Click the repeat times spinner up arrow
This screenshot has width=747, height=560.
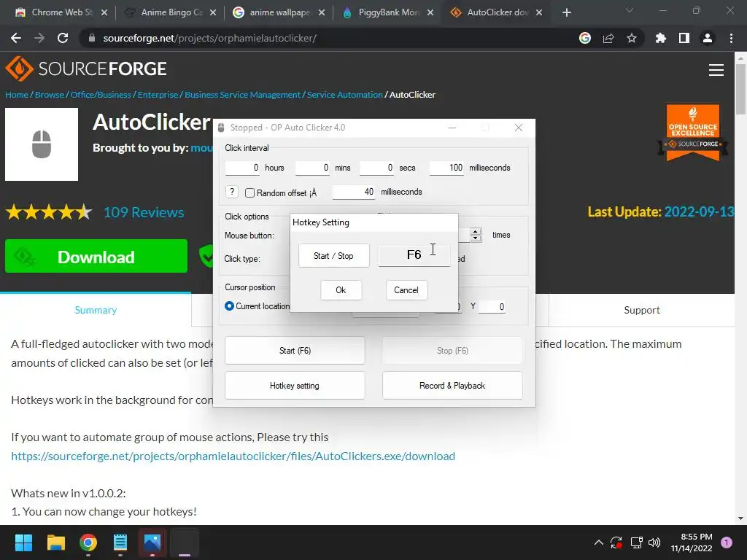(475, 231)
